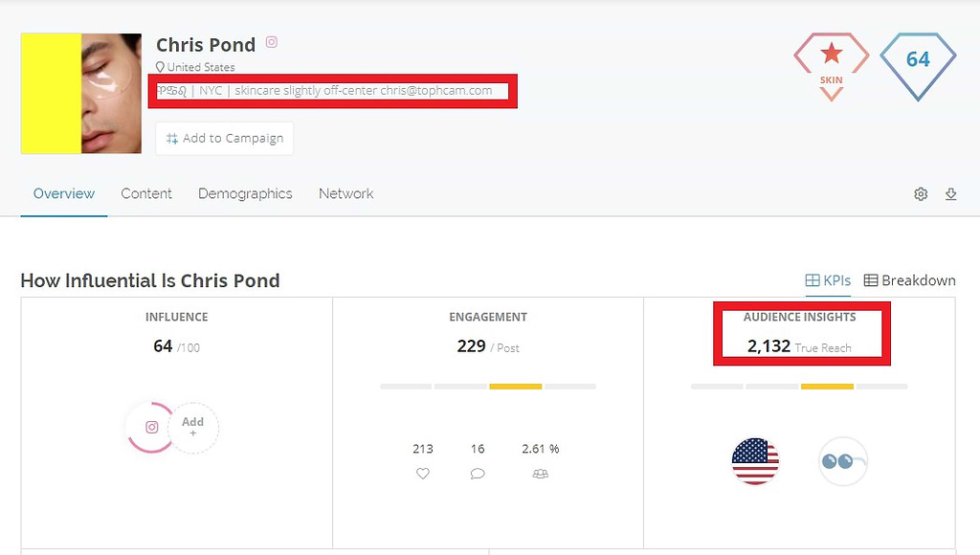Switch to Breakdown view

pos(909,280)
